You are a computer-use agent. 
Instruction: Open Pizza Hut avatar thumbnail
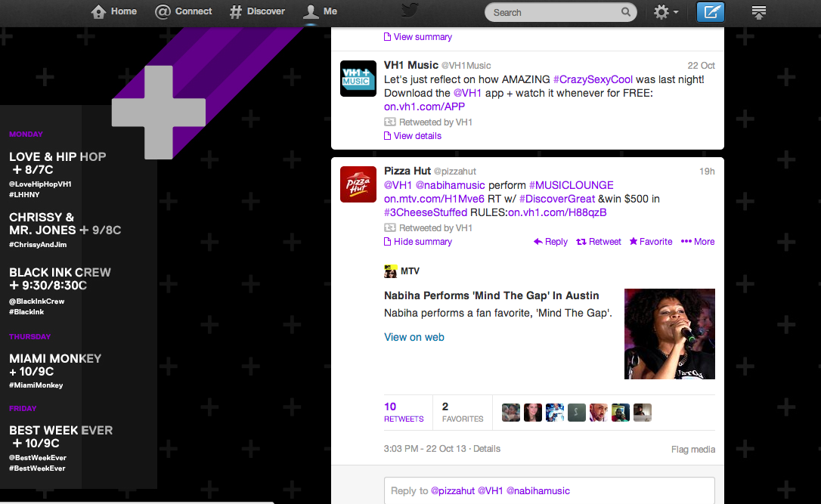358,184
